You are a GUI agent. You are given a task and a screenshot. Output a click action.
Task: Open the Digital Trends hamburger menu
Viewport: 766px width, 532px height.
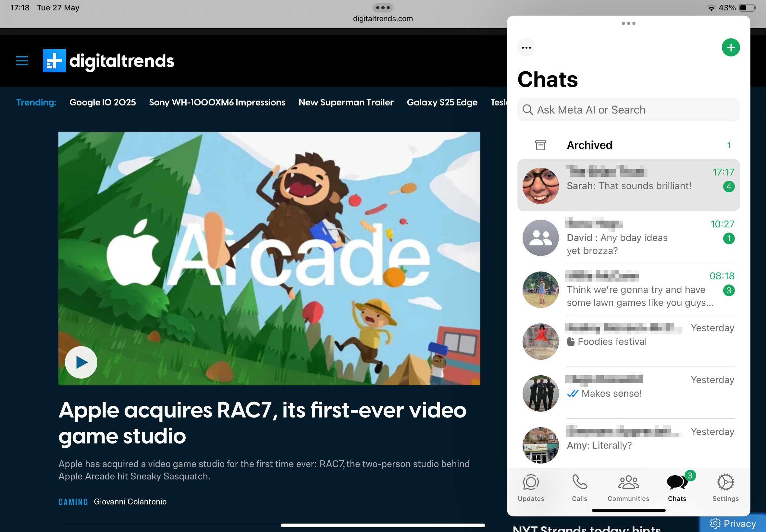click(22, 61)
